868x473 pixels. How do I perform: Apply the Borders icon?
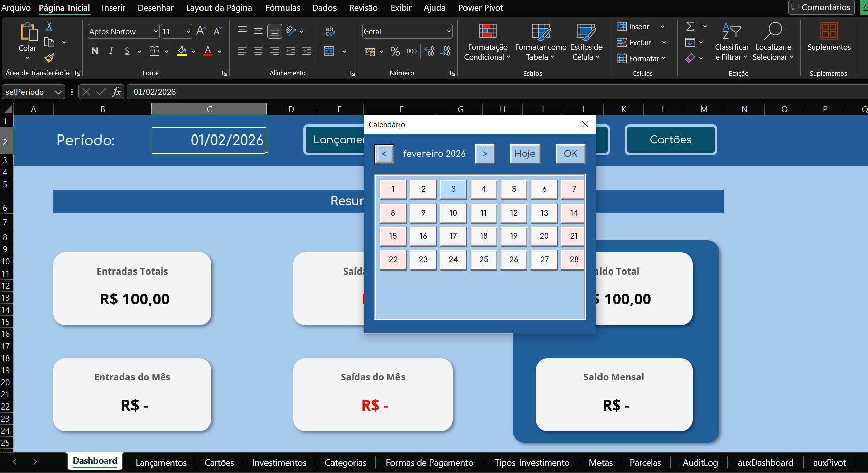(155, 51)
